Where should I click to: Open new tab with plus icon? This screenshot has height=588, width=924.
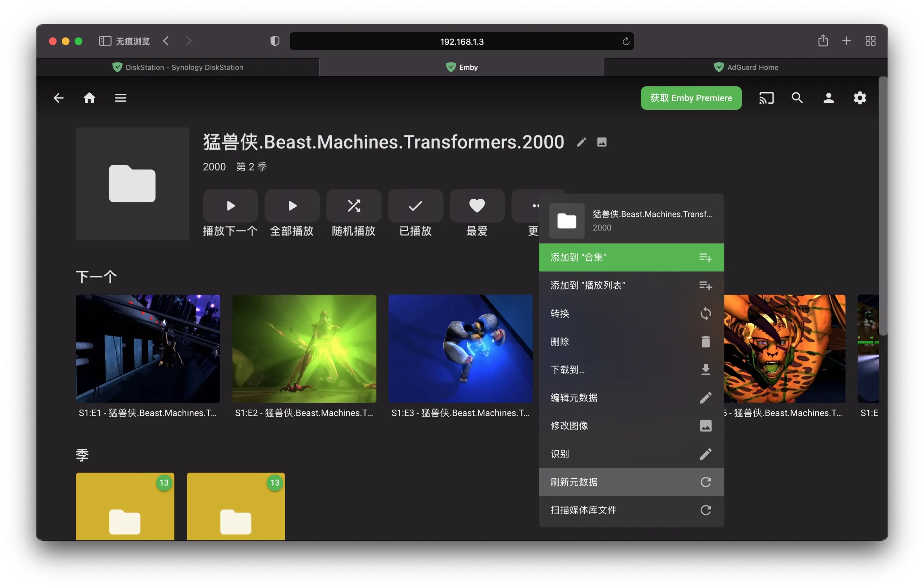coord(846,41)
